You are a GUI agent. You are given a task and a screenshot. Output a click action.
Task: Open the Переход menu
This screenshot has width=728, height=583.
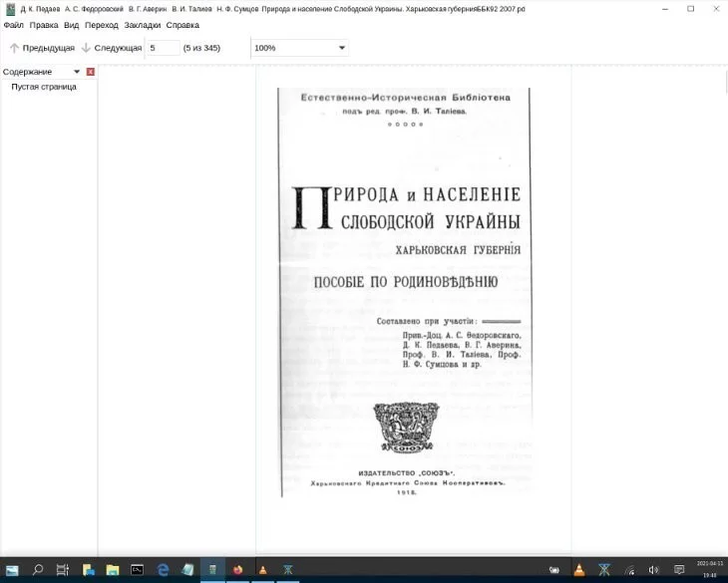tap(101, 25)
